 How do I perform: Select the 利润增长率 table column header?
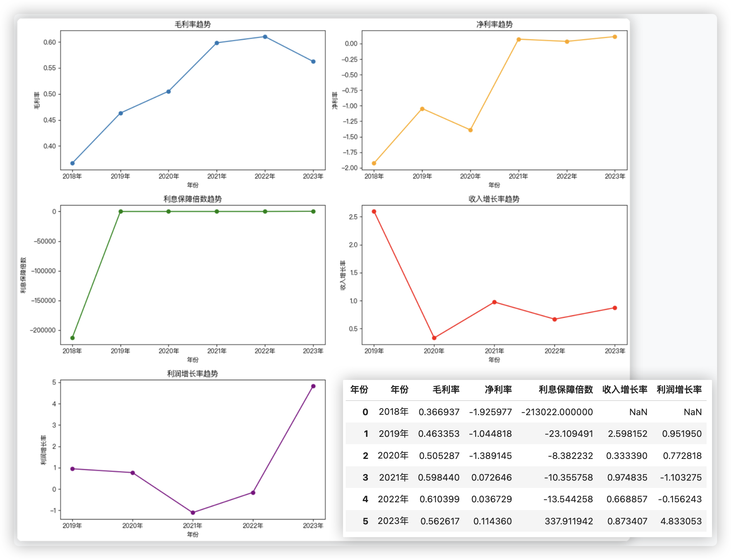pos(679,390)
